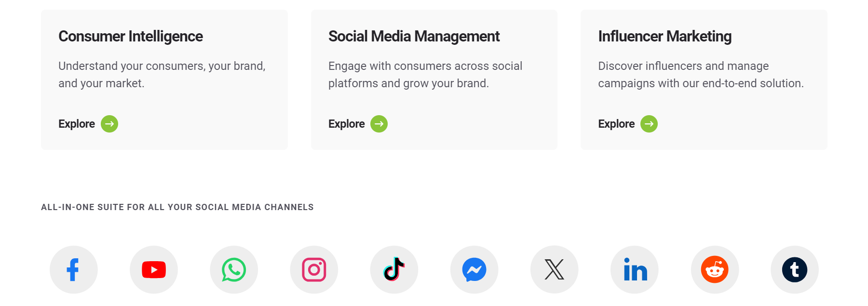Click the LinkedIn channel icon

(x=634, y=269)
